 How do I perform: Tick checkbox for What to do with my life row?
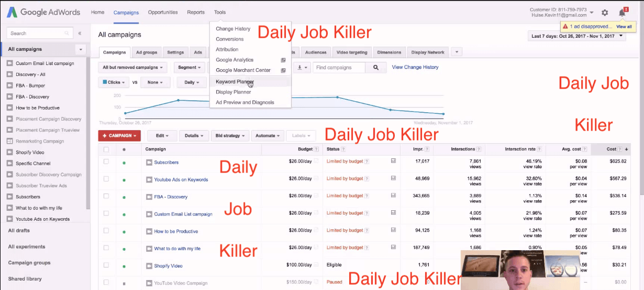pyautogui.click(x=106, y=248)
